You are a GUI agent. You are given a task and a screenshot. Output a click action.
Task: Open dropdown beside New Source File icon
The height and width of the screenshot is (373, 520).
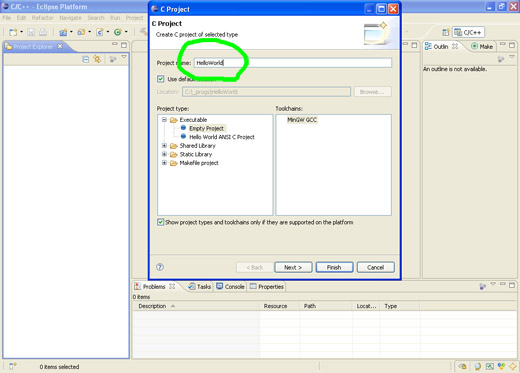coord(108,32)
